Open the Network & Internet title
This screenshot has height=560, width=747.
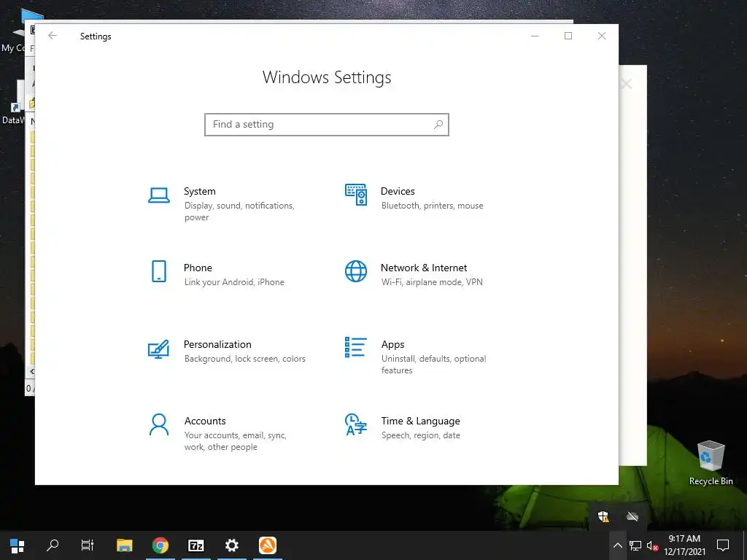424,268
